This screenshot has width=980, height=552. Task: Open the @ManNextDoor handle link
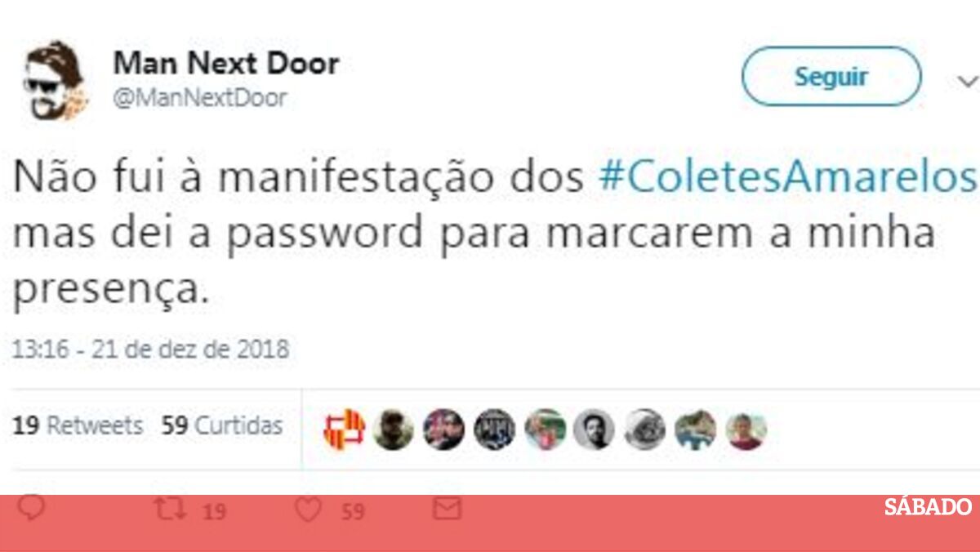click(x=200, y=98)
